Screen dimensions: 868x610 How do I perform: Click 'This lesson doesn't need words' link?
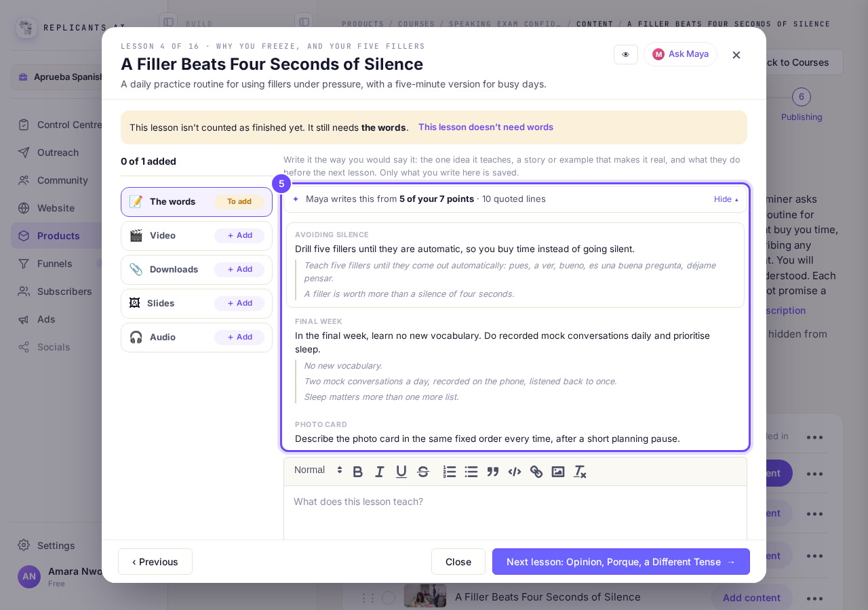[486, 127]
